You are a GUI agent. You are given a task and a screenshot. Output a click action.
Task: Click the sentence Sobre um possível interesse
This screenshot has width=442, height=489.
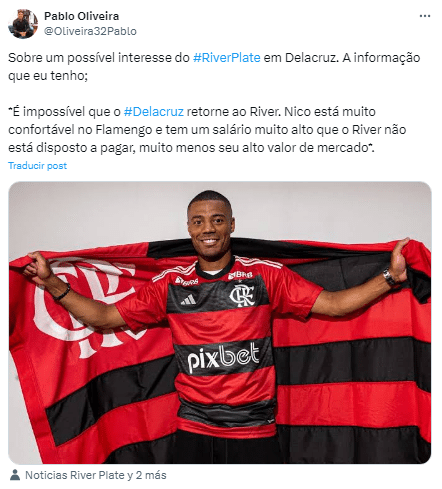point(214,66)
